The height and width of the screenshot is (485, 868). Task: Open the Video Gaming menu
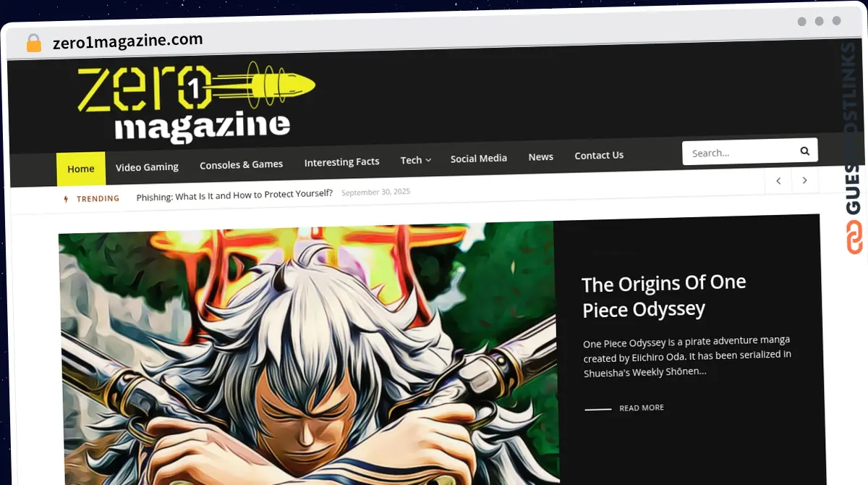(x=147, y=166)
